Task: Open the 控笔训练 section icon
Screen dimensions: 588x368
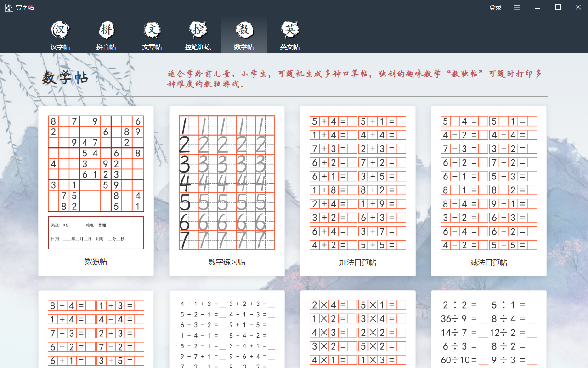Action: click(x=198, y=30)
